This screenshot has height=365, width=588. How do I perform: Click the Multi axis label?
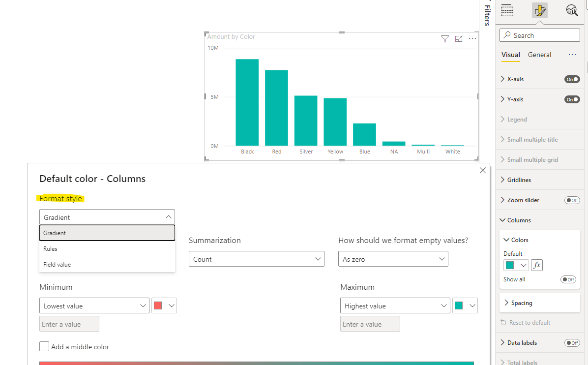point(423,152)
